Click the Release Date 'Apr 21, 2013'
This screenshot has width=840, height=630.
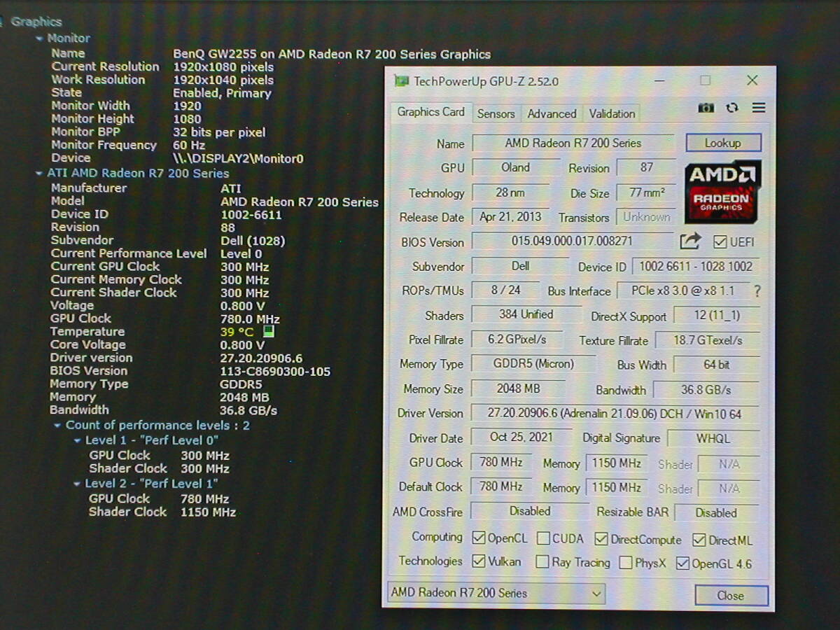510,217
